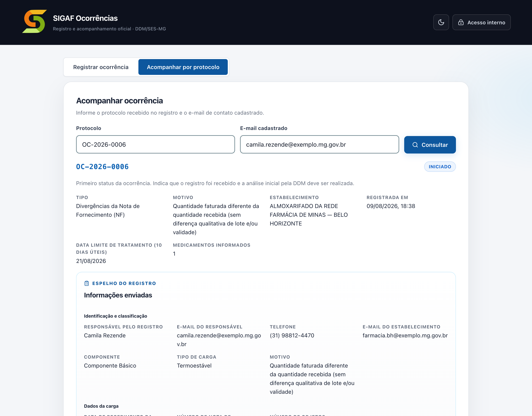The width and height of the screenshot is (532, 416).
Task: Click the ESPELHO DO REGISTRO label
Action: coord(124,283)
